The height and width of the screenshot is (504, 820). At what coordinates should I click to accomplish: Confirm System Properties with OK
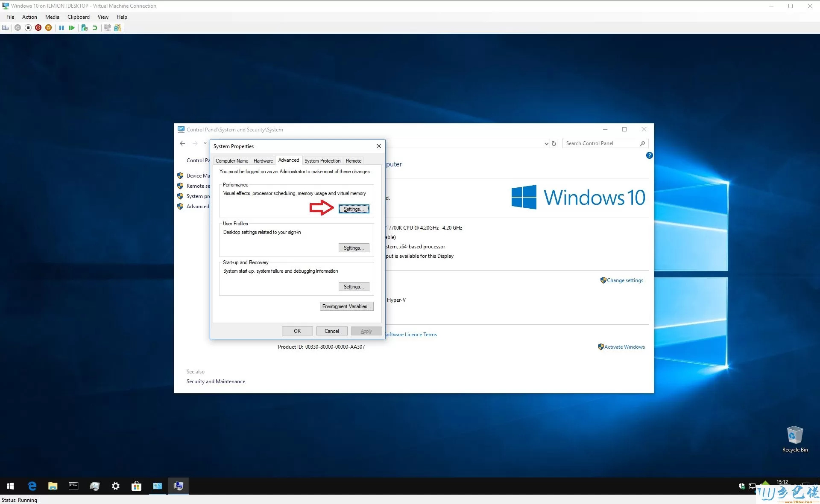[x=297, y=331]
